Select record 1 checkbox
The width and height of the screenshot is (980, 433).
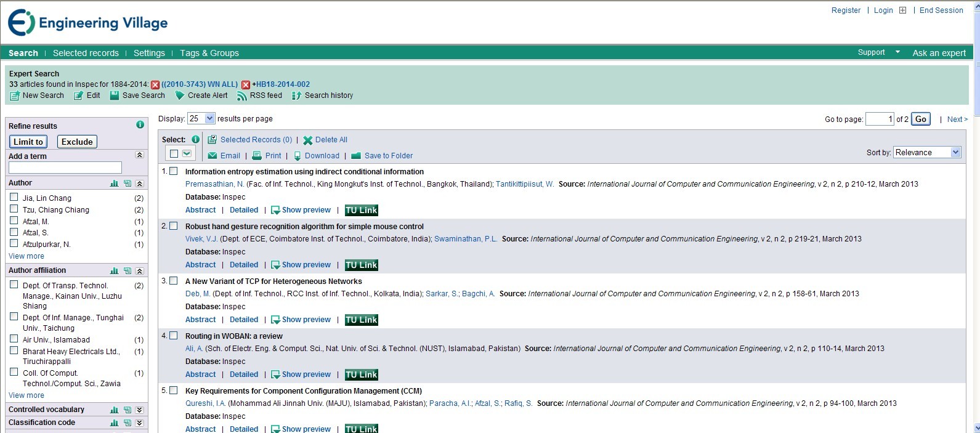point(174,171)
